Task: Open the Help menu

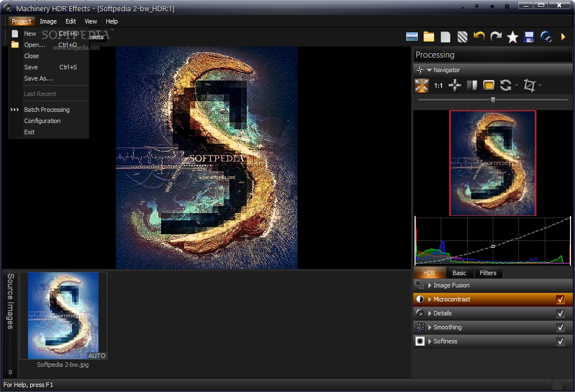Action: [x=112, y=21]
